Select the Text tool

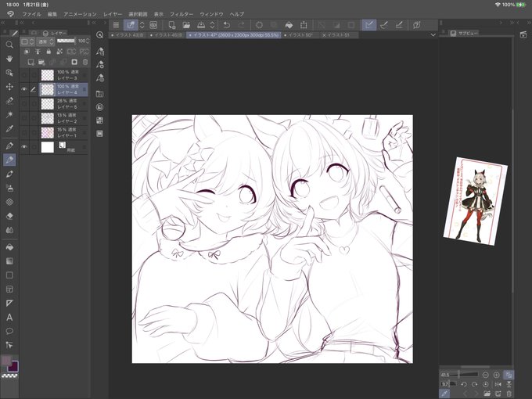point(9,317)
